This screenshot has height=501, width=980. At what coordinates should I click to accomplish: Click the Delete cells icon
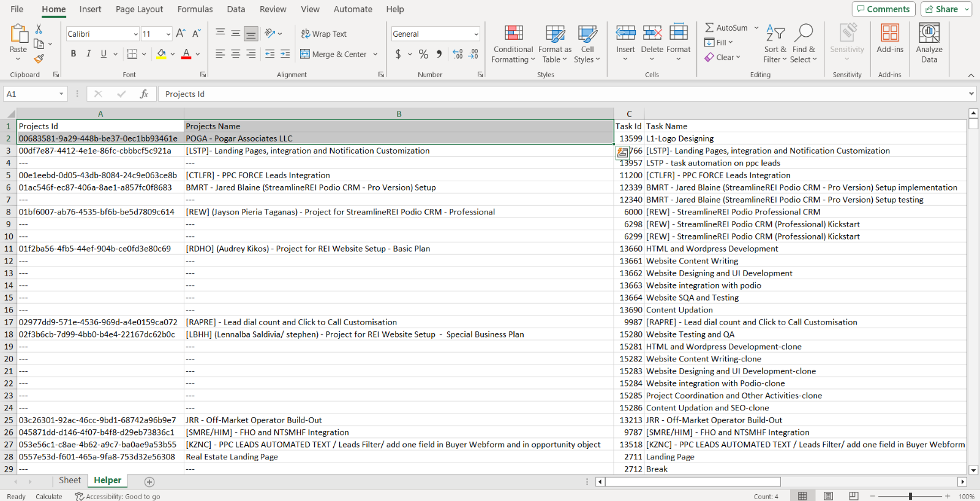pos(652,34)
